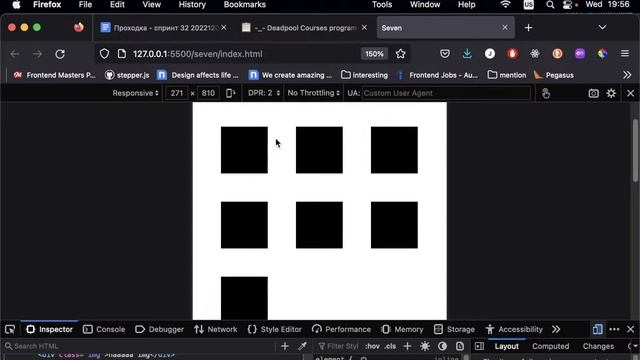Open Frontend Masters bookmark
The width and height of the screenshot is (640, 360).
pyautogui.click(x=54, y=75)
